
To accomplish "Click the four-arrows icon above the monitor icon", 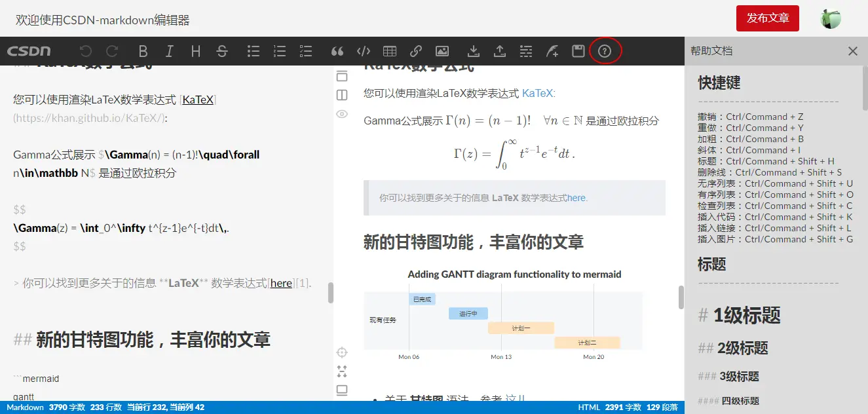I will point(342,371).
